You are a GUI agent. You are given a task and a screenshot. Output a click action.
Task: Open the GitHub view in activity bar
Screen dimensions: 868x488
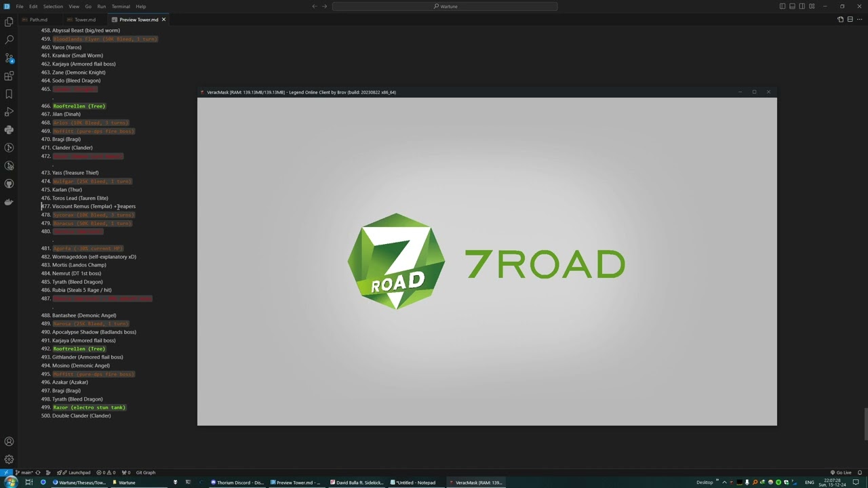(x=9, y=184)
